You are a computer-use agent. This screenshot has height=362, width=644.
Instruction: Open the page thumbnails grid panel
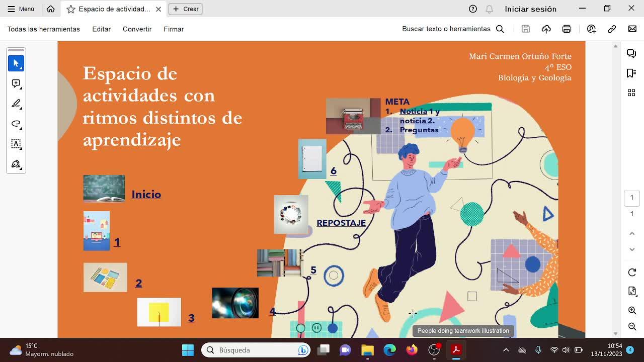[x=631, y=93]
